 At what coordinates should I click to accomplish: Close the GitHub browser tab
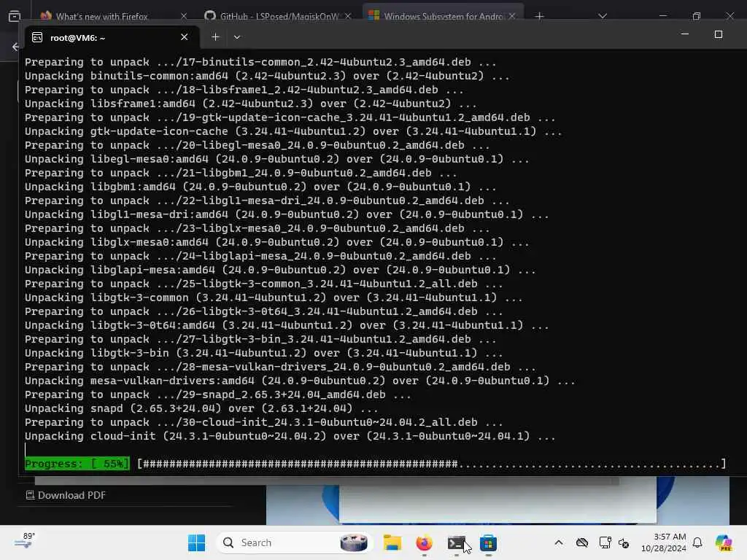(348, 16)
